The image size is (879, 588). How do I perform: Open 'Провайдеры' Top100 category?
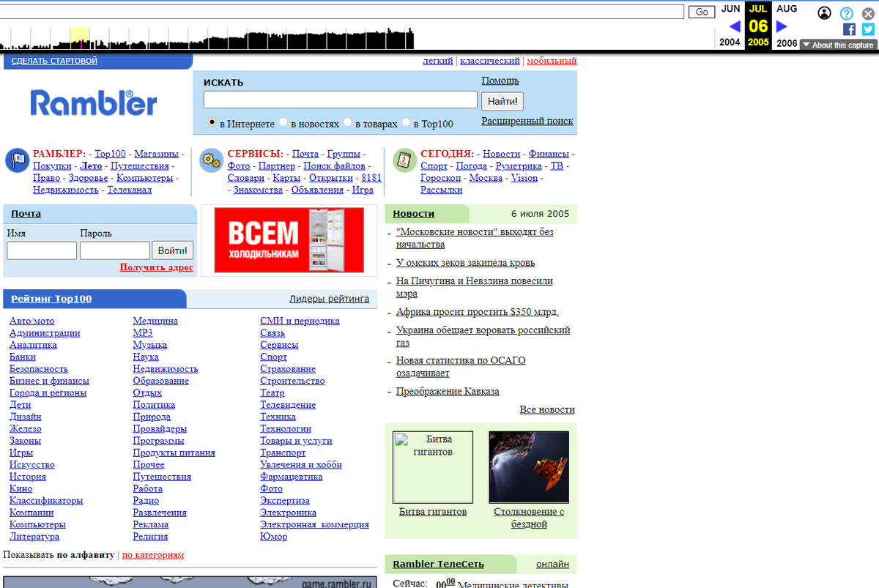(160, 429)
